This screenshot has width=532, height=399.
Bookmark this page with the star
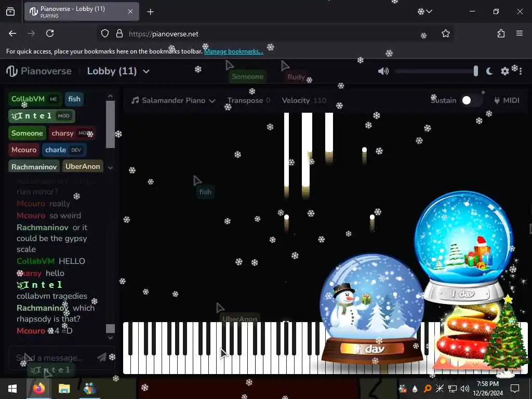[x=445, y=33]
